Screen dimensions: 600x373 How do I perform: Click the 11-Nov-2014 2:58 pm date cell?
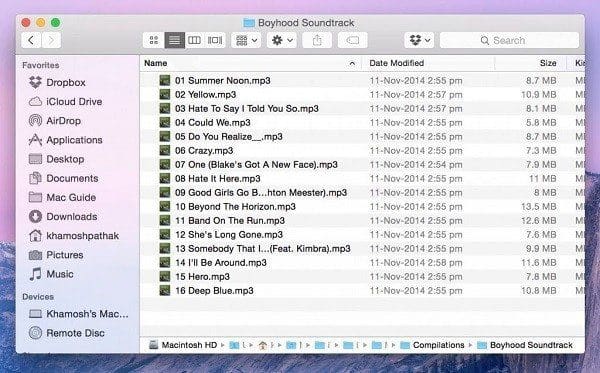[x=416, y=263]
